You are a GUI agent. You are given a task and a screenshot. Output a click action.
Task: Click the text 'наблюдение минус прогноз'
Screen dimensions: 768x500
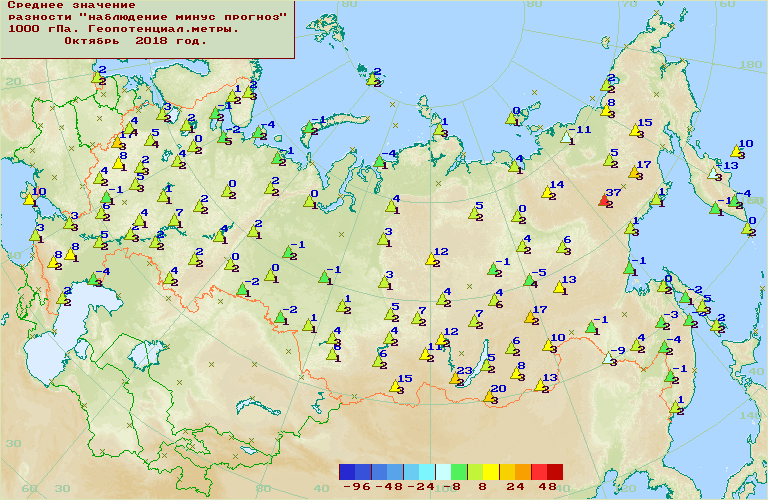click(183, 17)
